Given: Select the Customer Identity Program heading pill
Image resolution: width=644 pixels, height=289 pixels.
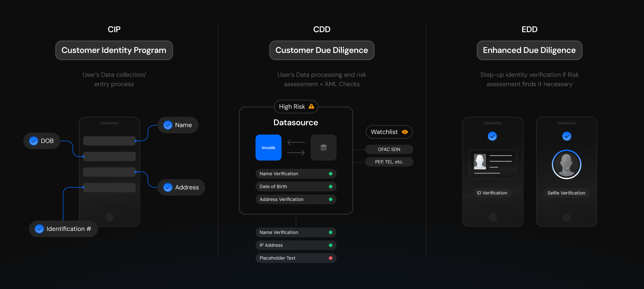Looking at the screenshot, I should pyautogui.click(x=114, y=50).
